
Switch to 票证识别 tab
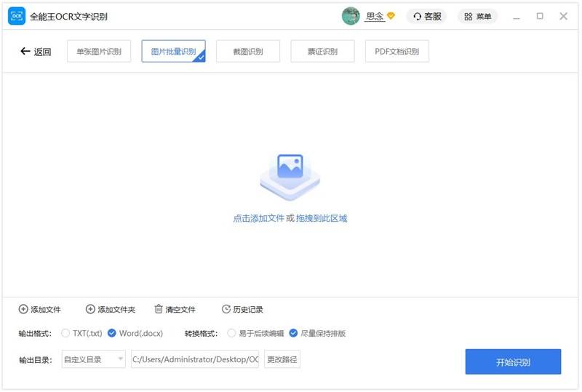322,51
